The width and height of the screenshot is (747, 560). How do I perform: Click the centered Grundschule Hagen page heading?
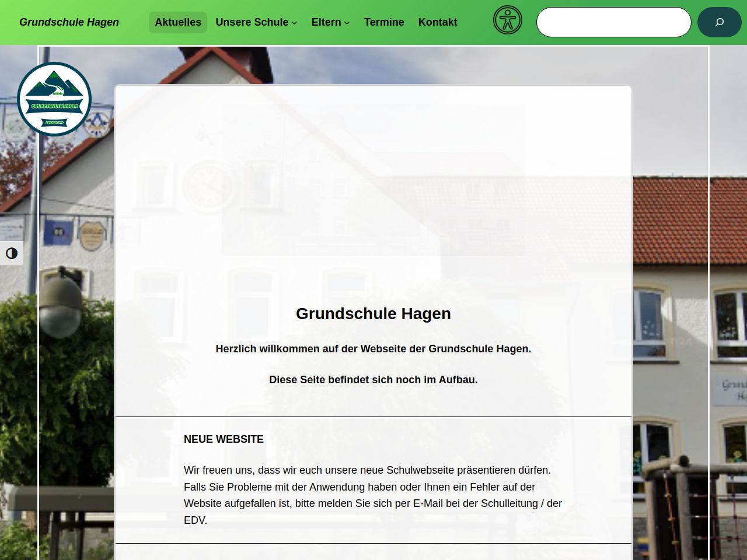[x=373, y=314]
